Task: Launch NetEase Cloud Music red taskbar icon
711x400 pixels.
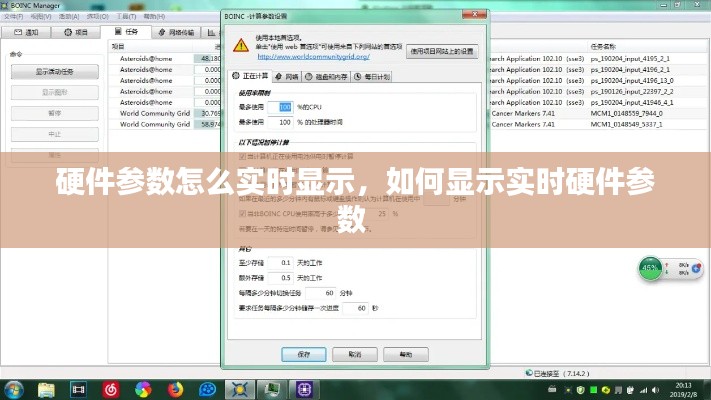Action: pos(111,390)
